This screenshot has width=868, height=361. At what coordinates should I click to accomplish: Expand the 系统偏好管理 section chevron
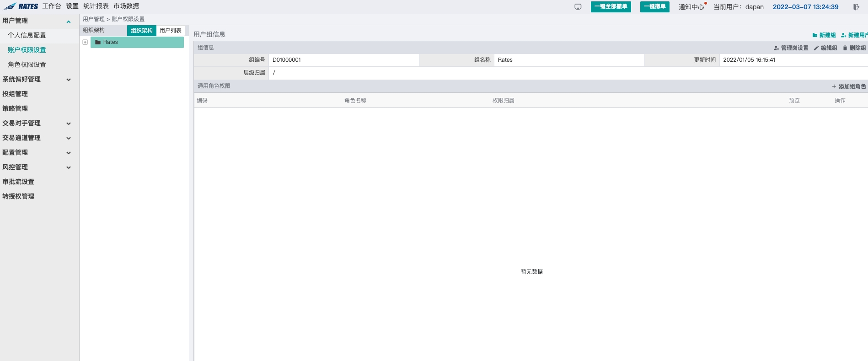click(69, 80)
